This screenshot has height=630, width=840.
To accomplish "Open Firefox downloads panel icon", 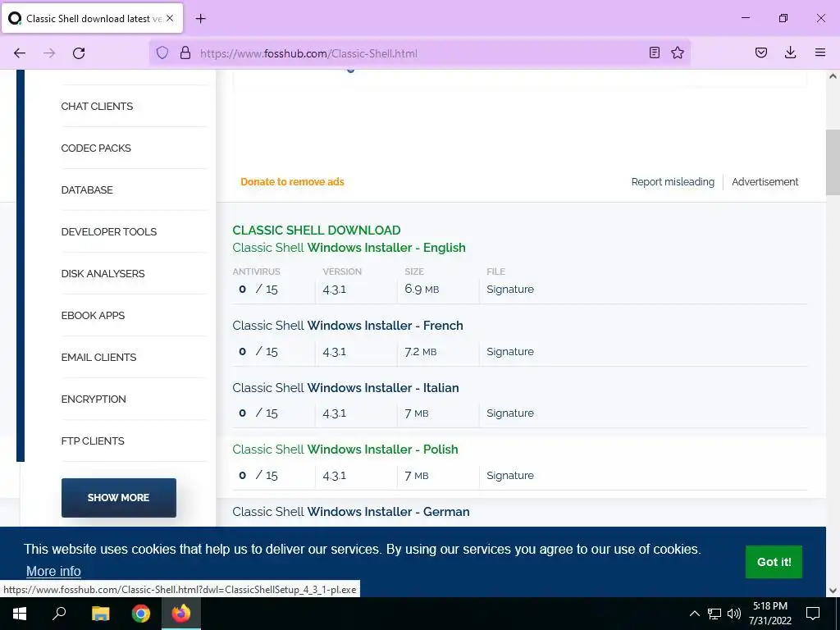I will 790,52.
